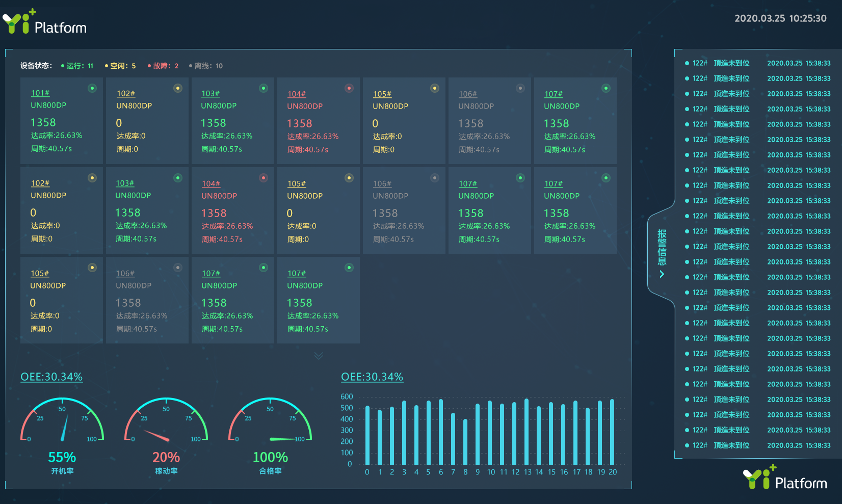Toggle the 运行 status filter in the legend
Viewport: 842px width, 504px height.
77,66
